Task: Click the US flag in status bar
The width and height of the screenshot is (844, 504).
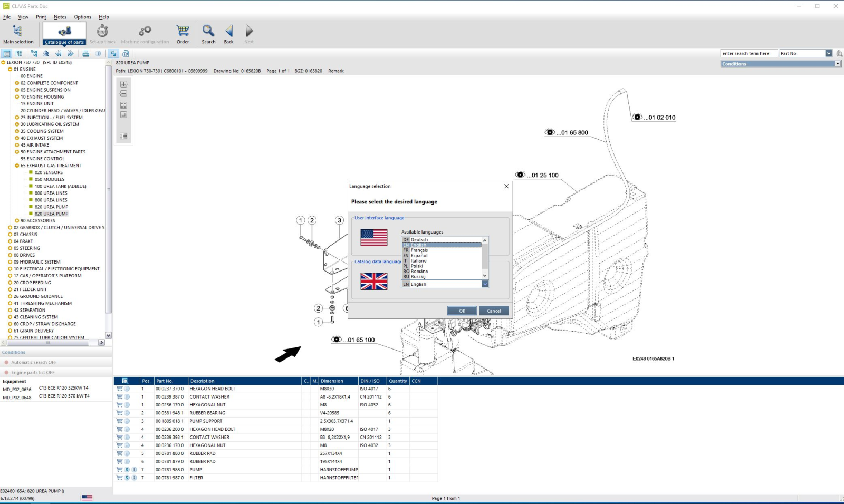Action: (87, 498)
